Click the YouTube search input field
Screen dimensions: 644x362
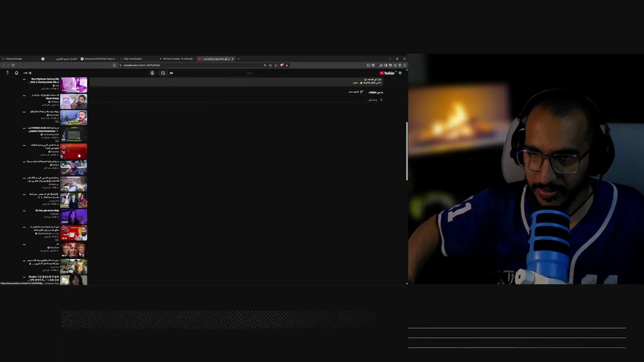(x=211, y=73)
